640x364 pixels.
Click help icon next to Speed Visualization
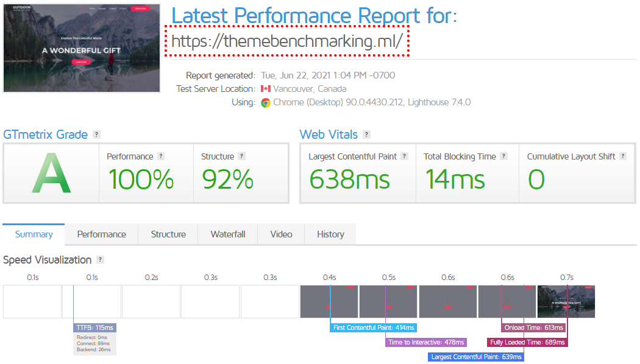coord(100,260)
